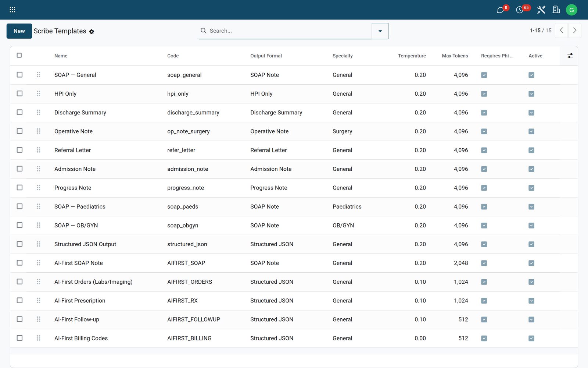
Task: Go to the previous page of records
Action: pos(561,31)
